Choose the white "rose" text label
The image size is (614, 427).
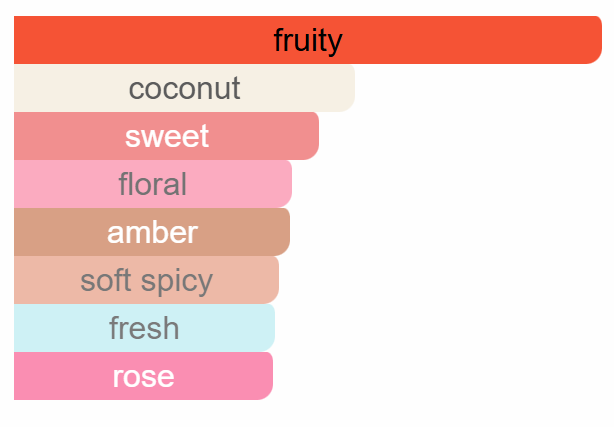tap(143, 376)
